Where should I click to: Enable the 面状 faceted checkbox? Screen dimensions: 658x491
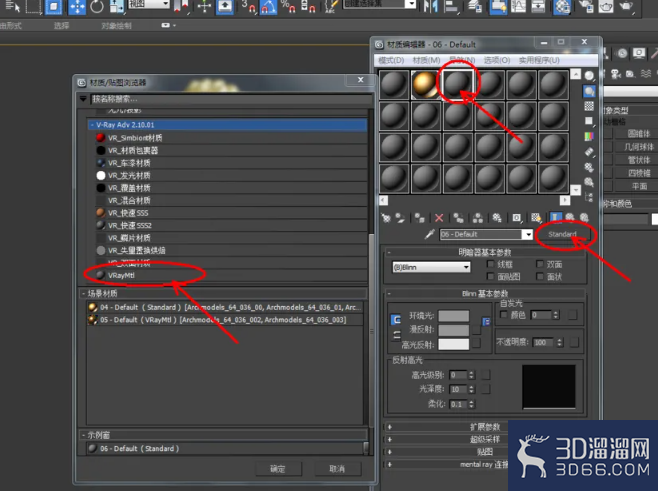pyautogui.click(x=540, y=276)
